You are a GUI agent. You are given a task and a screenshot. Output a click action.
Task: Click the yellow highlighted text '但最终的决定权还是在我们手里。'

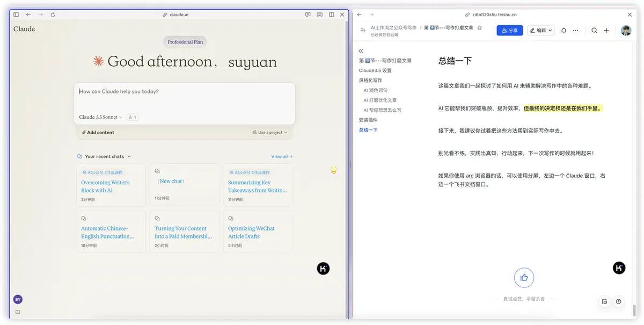coord(563,108)
